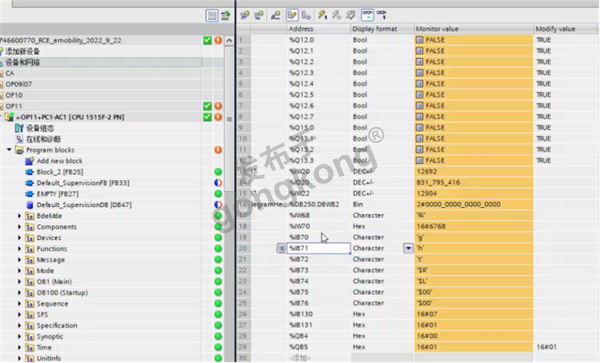Viewport: 600px width, 363px height.
Task: Click Modify all selected values once and now
Action: 322,15
